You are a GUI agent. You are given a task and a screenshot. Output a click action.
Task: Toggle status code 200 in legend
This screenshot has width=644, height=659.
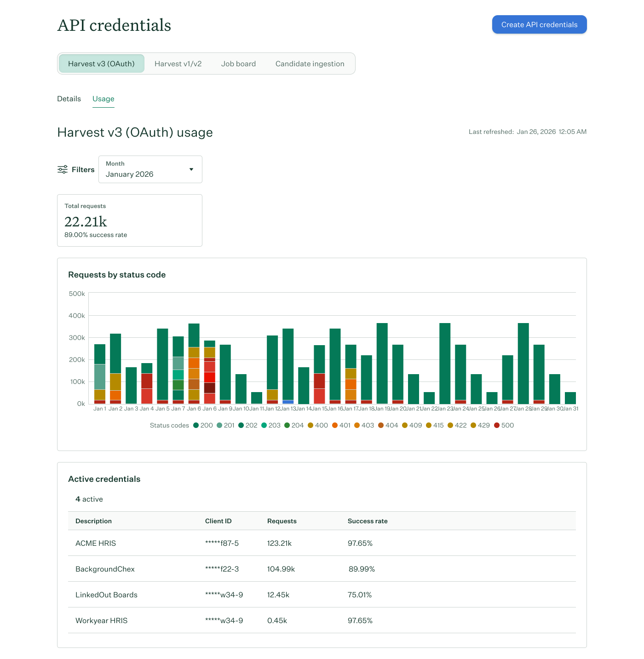coord(203,425)
